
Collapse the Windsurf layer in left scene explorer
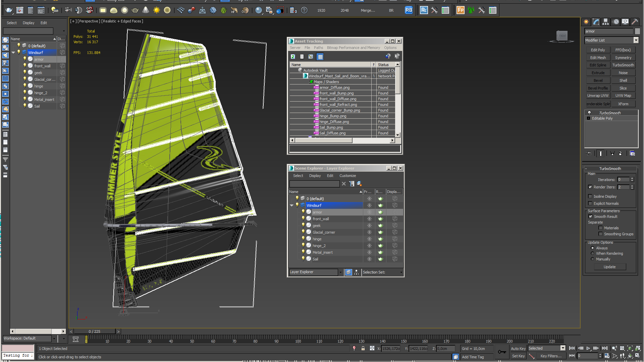[13, 53]
